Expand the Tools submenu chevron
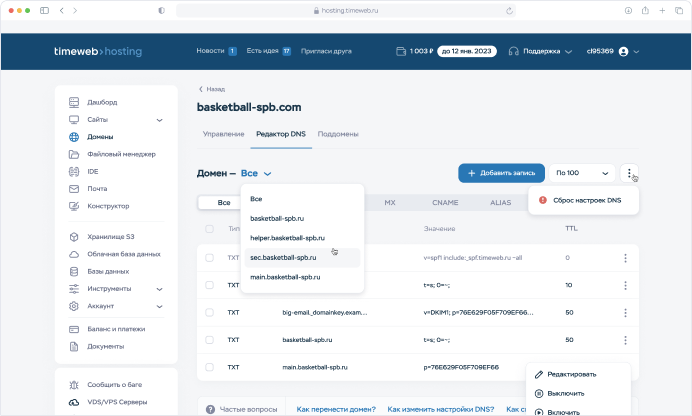Viewport: 692px width, 416px height. coord(159,289)
